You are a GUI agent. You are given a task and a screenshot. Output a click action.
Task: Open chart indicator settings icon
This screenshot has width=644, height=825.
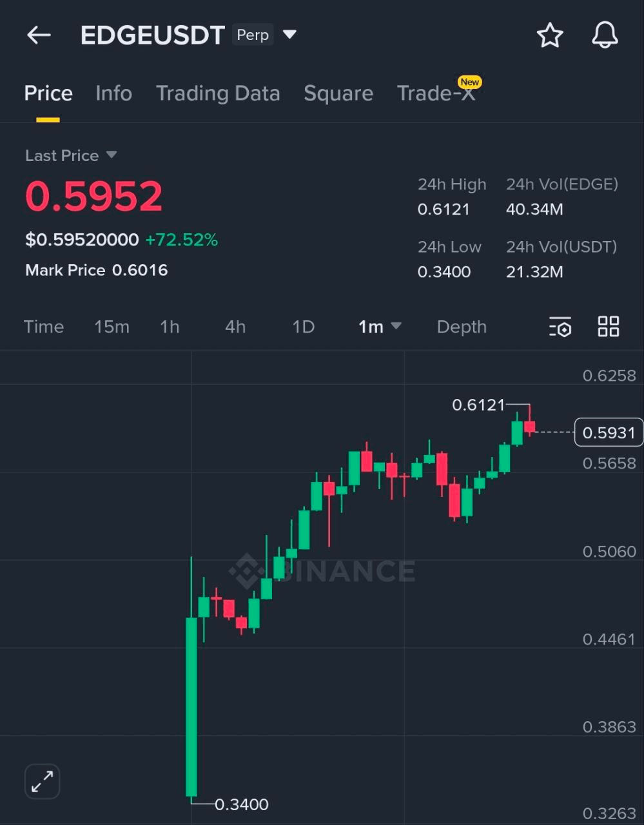[x=560, y=327]
